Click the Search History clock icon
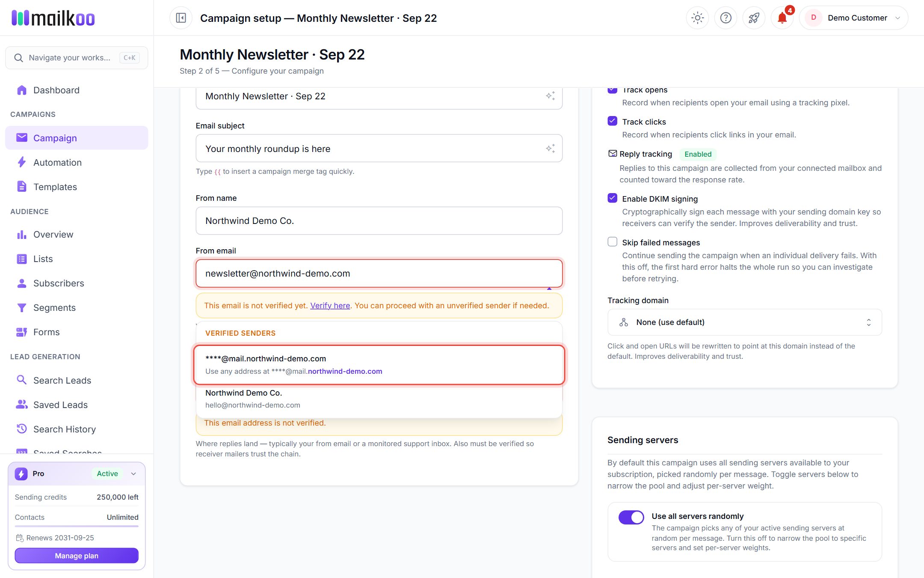Viewport: 924px width, 578px height. click(21, 429)
